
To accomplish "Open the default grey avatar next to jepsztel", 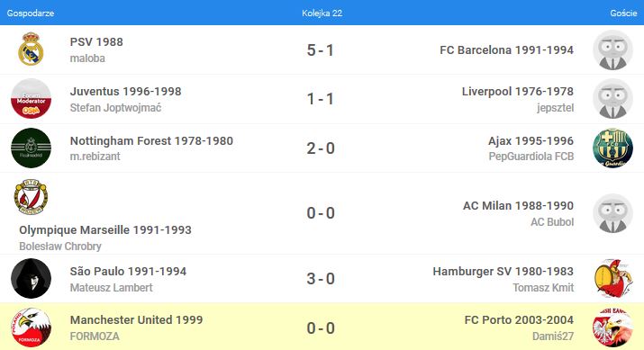I will pos(612,98).
